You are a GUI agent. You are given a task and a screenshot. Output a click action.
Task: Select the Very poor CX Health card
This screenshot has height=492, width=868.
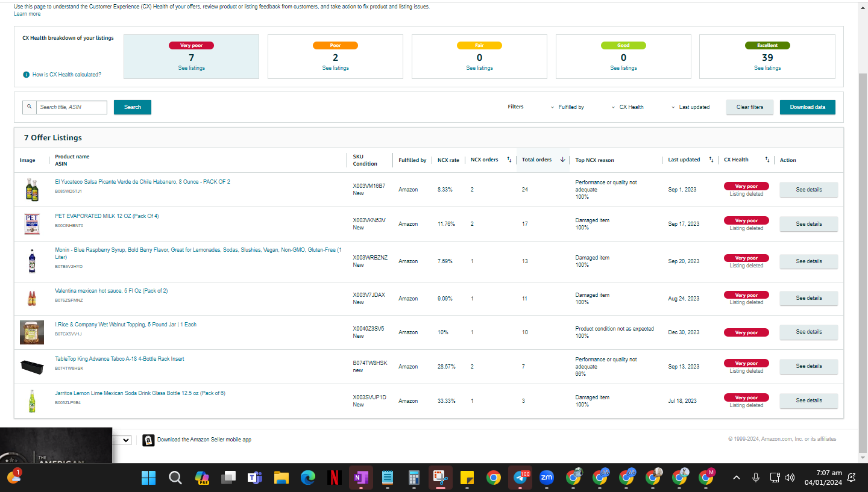pos(191,57)
